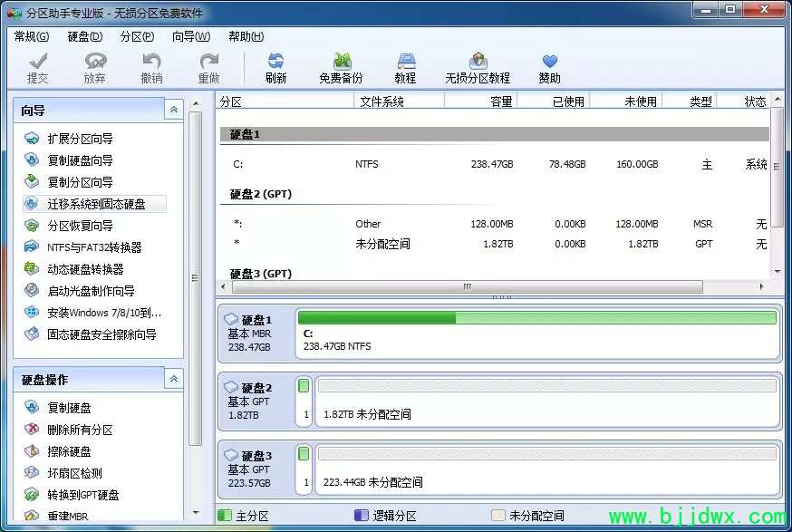Image resolution: width=792 pixels, height=532 pixels.
Task: Open 固态硬盘安全擦除向导
Action: [91, 334]
